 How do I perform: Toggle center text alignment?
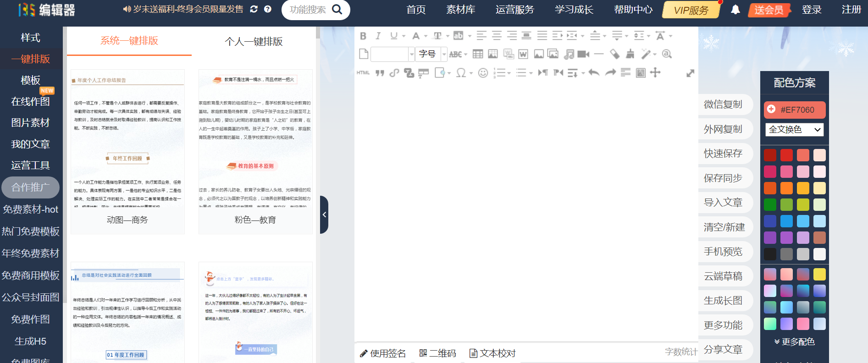pyautogui.click(x=497, y=36)
